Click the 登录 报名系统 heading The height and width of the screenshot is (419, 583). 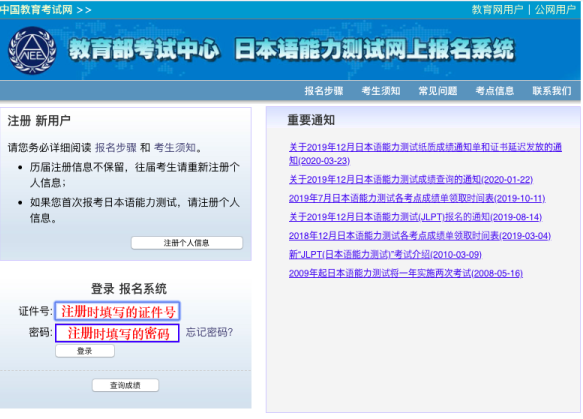click(129, 289)
